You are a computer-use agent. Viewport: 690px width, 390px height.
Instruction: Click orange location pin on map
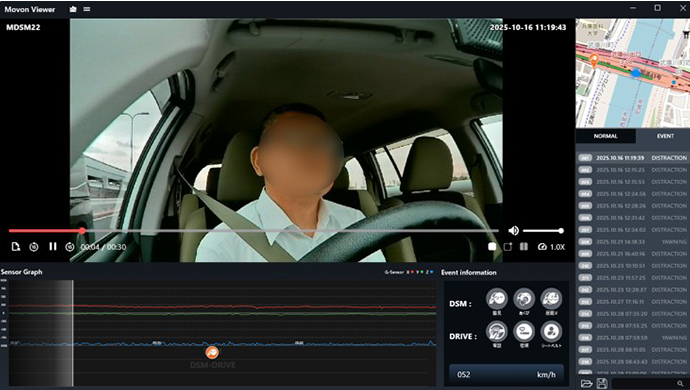(x=594, y=60)
